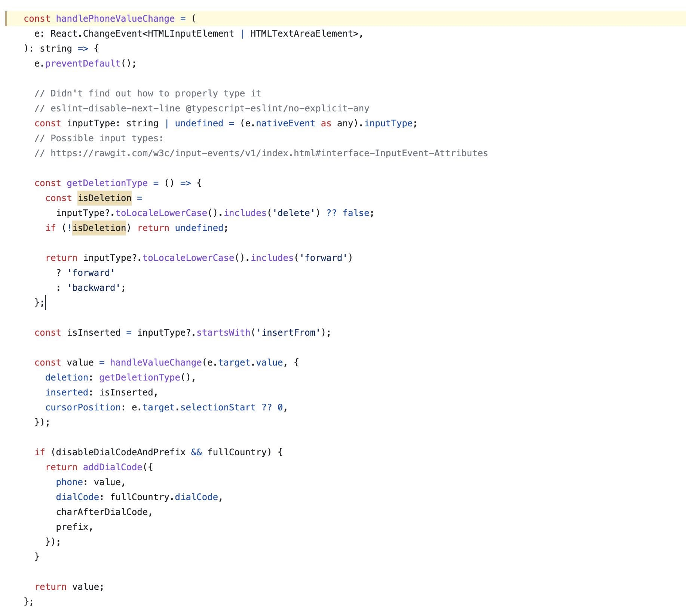686x616 pixels.
Task: Click the toLocaleLowerCase method name
Action: pos(162,213)
